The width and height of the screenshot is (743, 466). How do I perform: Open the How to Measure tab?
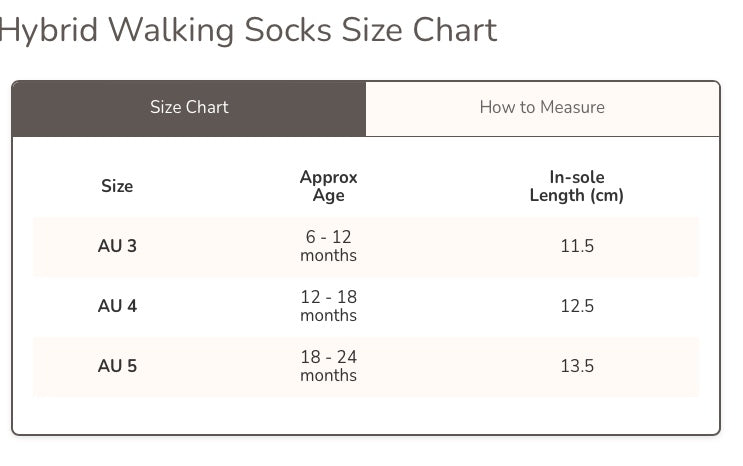542,108
